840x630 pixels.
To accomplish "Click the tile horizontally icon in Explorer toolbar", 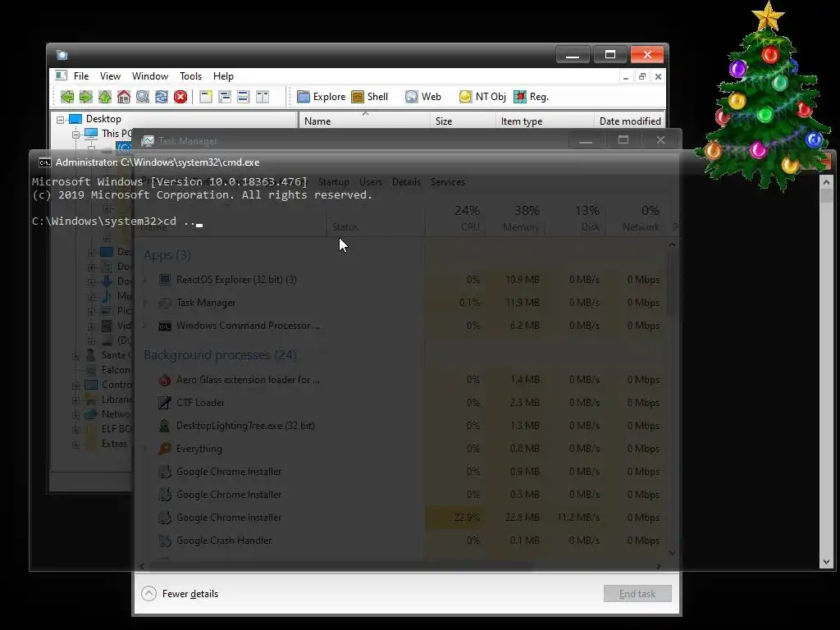I will (x=243, y=97).
